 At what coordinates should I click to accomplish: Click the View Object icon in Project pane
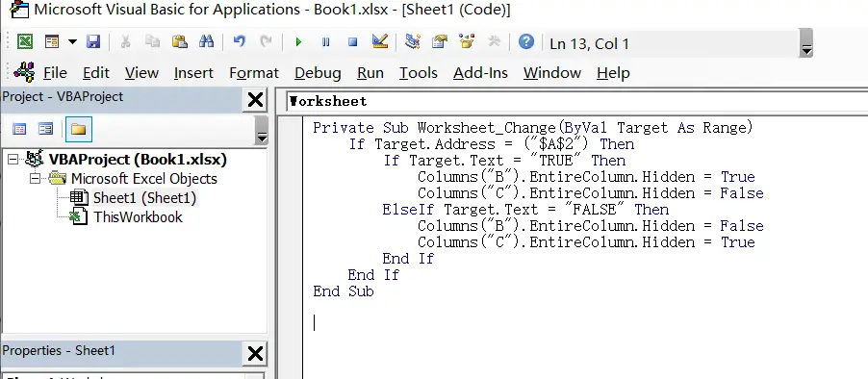point(45,129)
